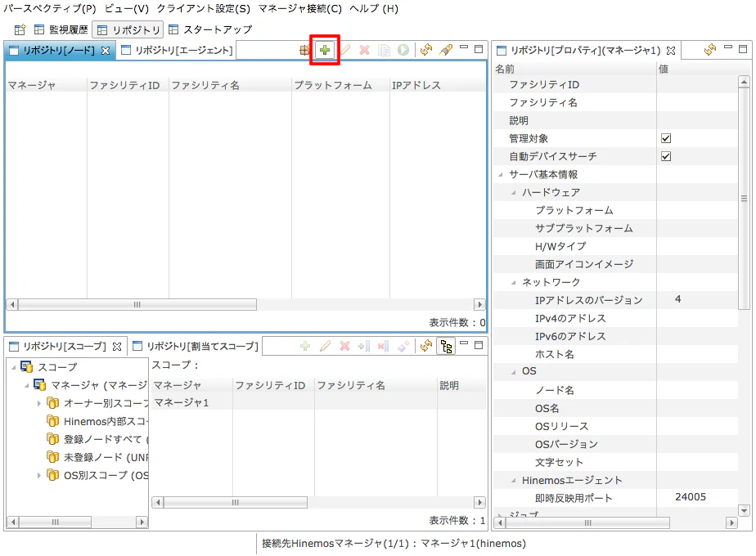
Task: Collapse the サーバ基本情報 property group
Action: point(501,174)
